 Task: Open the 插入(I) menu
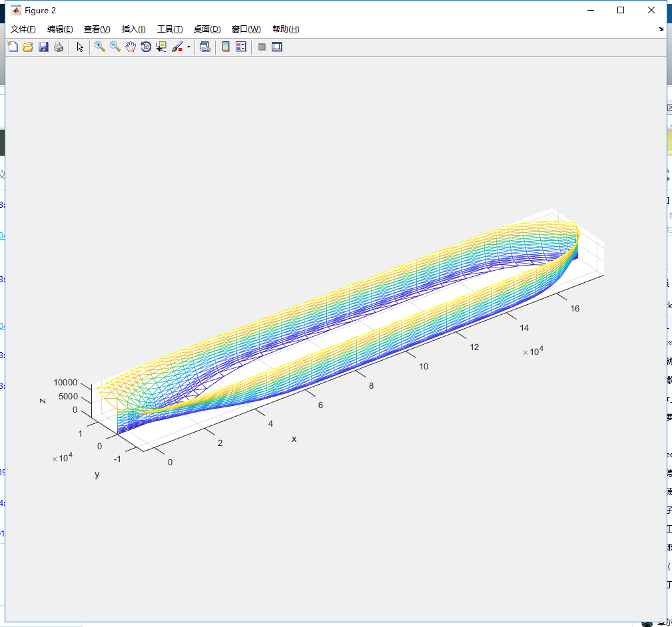click(133, 29)
